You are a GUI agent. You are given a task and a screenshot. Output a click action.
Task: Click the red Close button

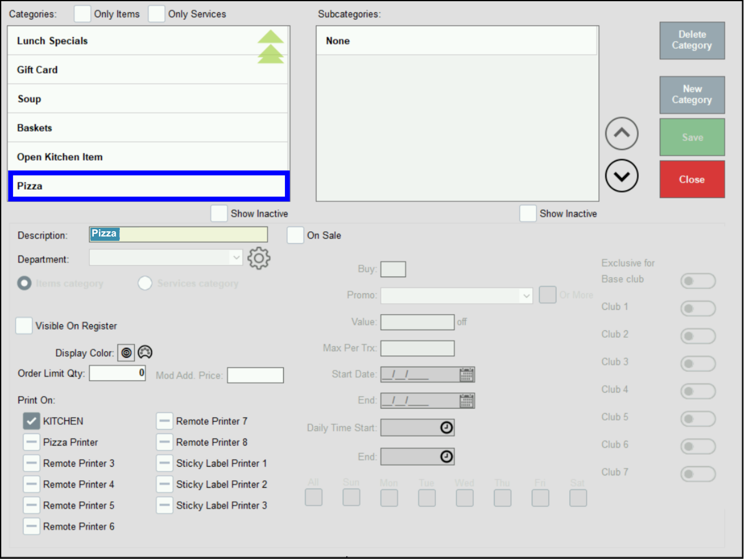(692, 179)
